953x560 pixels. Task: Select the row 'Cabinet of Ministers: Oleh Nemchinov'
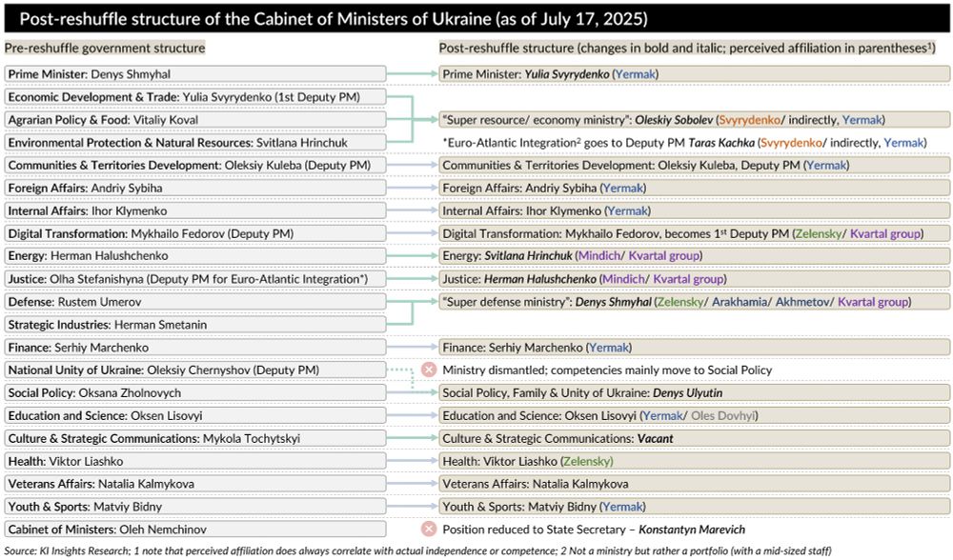click(195, 530)
